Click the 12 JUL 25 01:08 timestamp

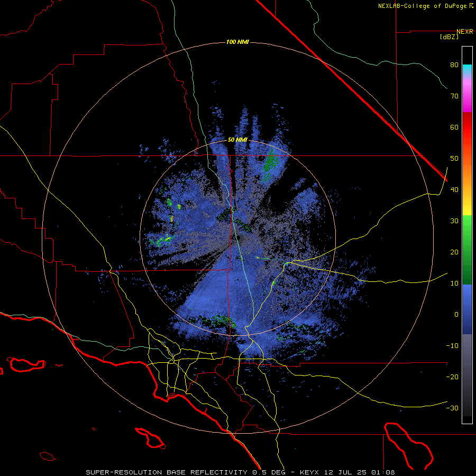360,472
